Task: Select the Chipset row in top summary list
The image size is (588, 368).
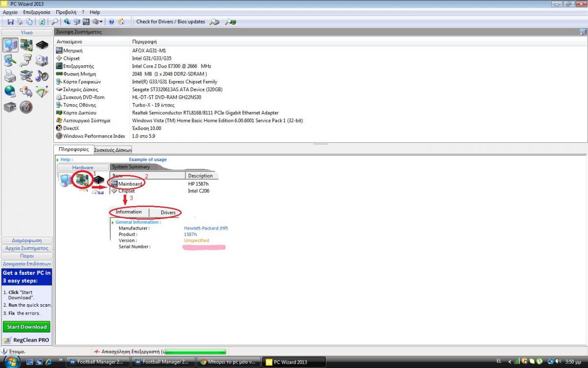Action: 320,58
